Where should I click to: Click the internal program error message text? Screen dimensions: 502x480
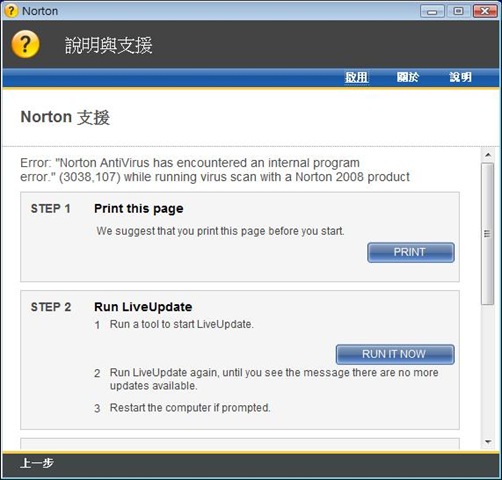click(215, 170)
